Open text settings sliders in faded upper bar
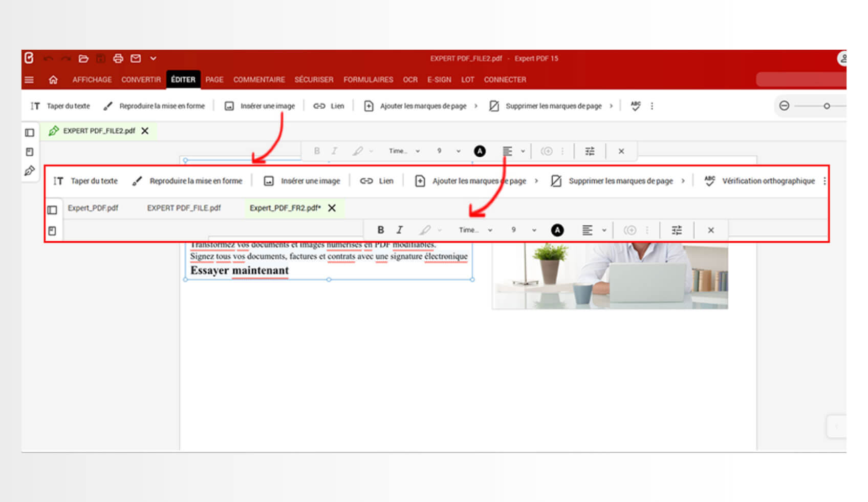 point(590,151)
